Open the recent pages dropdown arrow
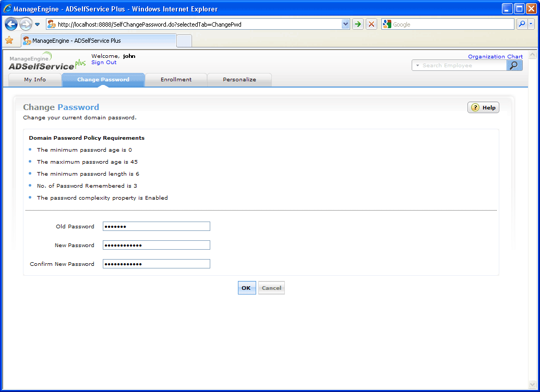The width and height of the screenshot is (540, 392). click(37, 24)
